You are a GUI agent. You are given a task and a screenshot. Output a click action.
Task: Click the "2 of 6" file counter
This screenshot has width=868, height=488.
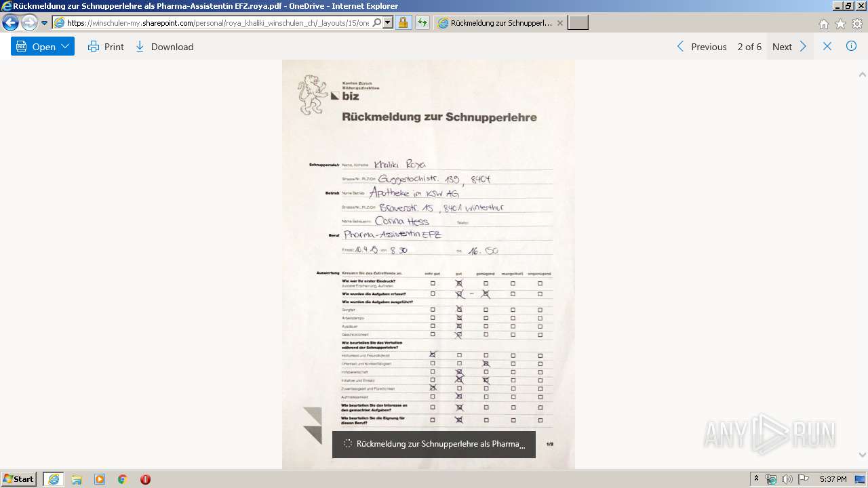coord(749,47)
